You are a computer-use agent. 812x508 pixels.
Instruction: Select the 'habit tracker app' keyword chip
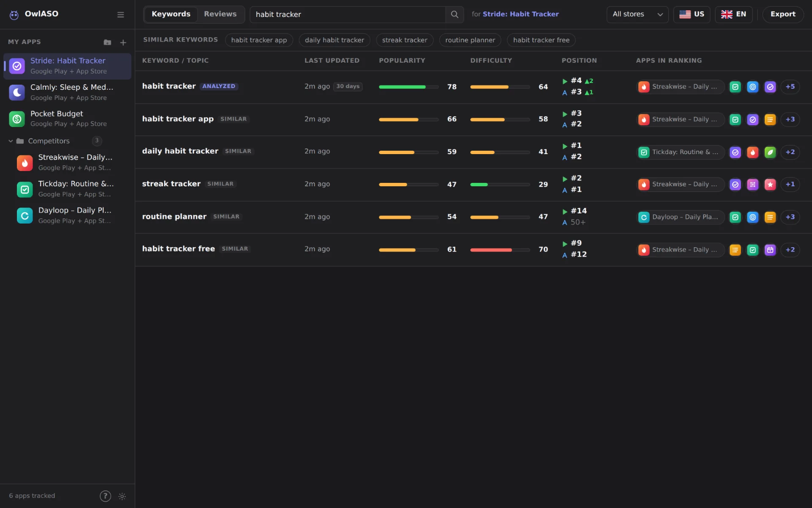click(x=259, y=40)
